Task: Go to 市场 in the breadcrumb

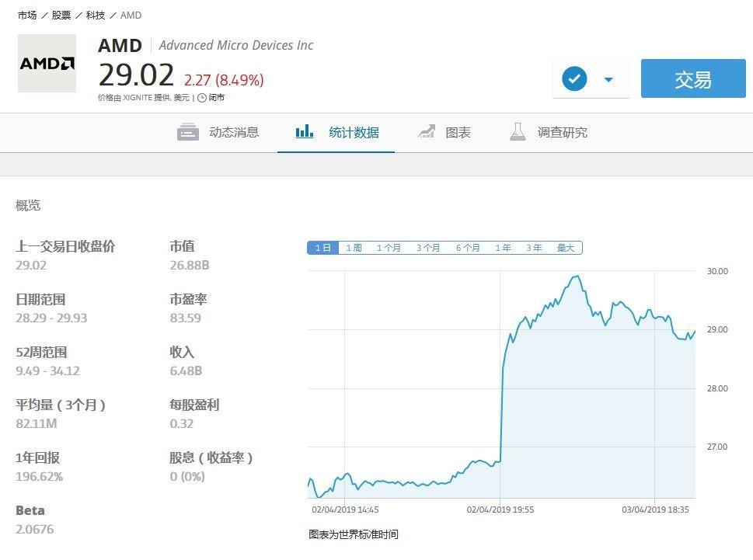Action: point(27,15)
